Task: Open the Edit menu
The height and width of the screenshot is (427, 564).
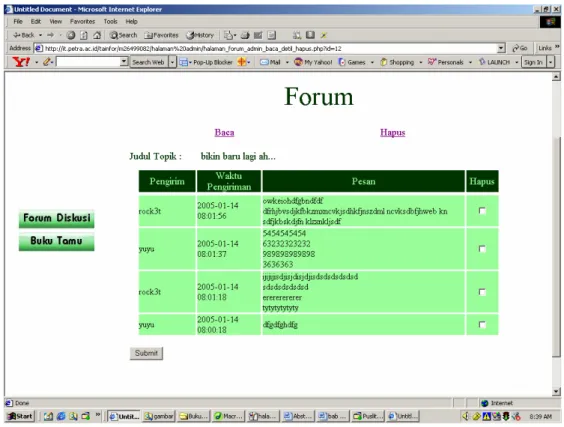Action: click(36, 22)
